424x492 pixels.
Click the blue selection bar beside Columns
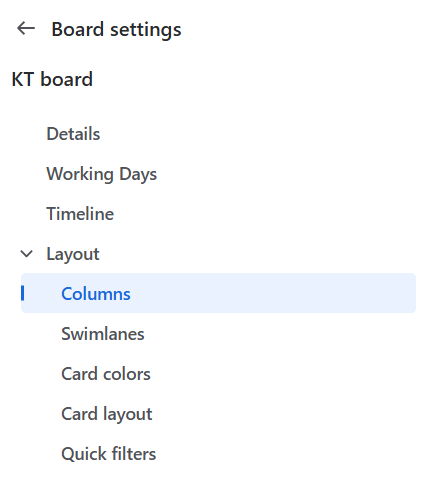point(22,293)
